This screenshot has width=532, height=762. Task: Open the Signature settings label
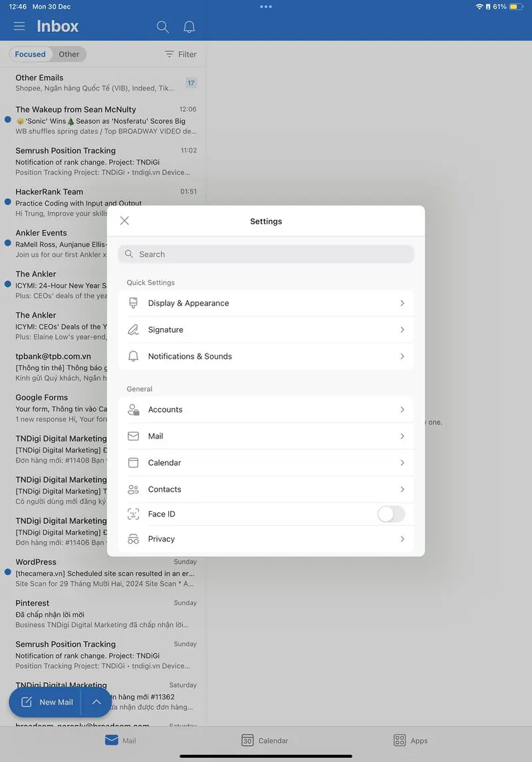pos(166,329)
